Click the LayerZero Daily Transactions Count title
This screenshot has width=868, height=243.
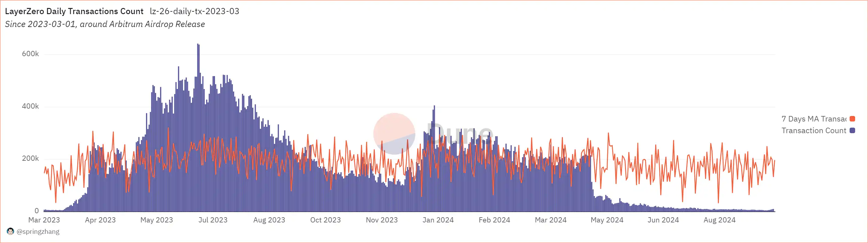(74, 11)
